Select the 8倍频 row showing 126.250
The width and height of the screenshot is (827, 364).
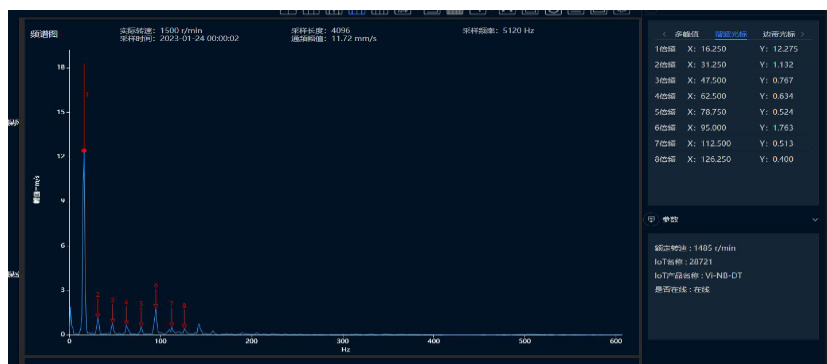click(x=730, y=159)
